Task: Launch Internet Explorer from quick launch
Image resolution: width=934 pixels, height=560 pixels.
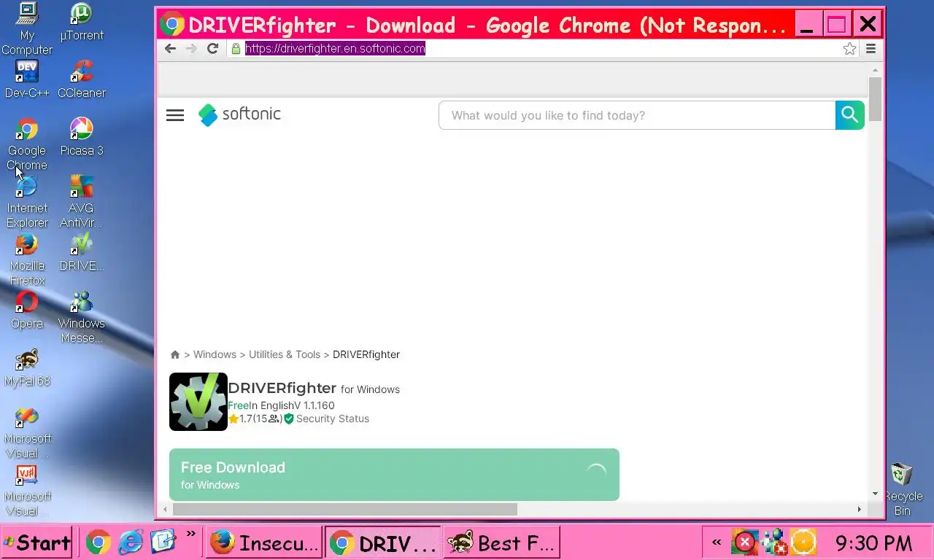Action: coord(131,542)
